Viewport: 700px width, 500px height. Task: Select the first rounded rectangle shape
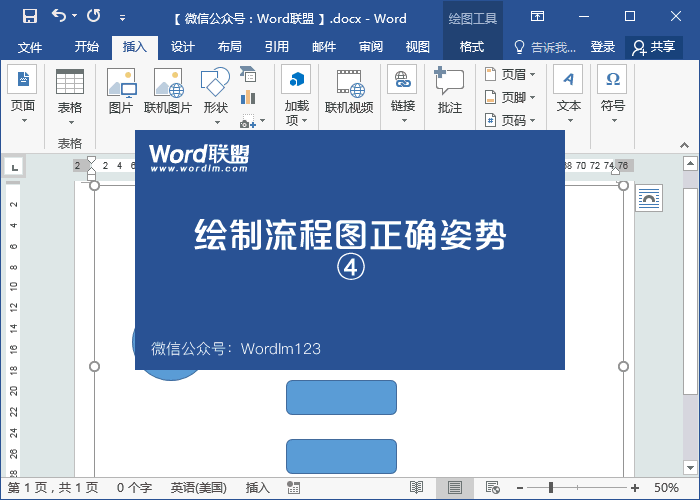(341, 397)
